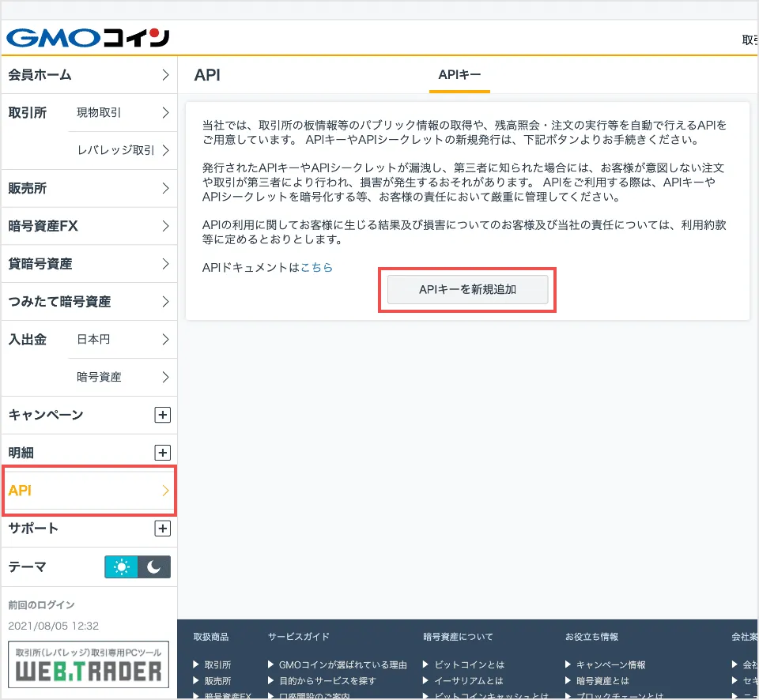The image size is (759, 700).
Task: Click the plus icon beside キャンペーン
Action: click(163, 415)
